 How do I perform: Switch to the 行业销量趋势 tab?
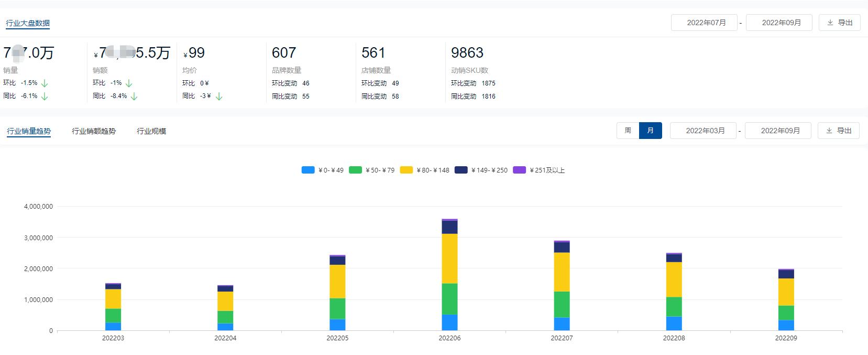(x=29, y=131)
